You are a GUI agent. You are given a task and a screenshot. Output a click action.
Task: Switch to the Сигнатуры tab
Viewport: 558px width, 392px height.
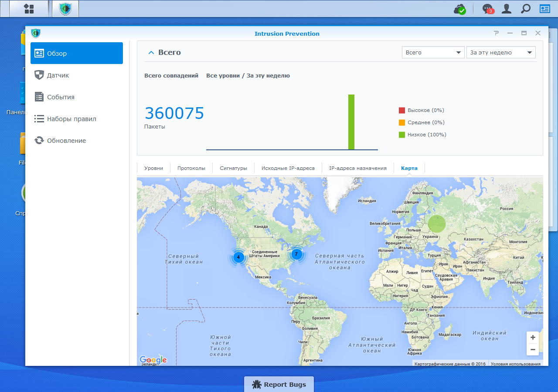click(233, 168)
